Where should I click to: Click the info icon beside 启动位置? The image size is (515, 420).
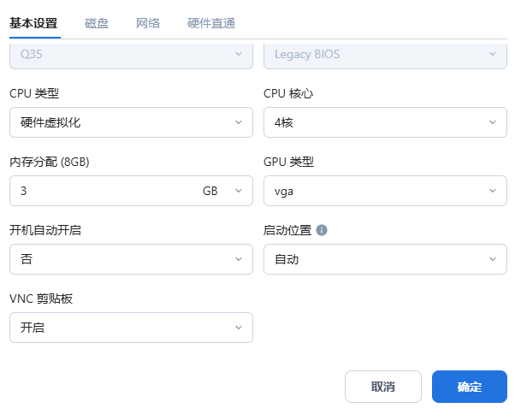point(322,230)
